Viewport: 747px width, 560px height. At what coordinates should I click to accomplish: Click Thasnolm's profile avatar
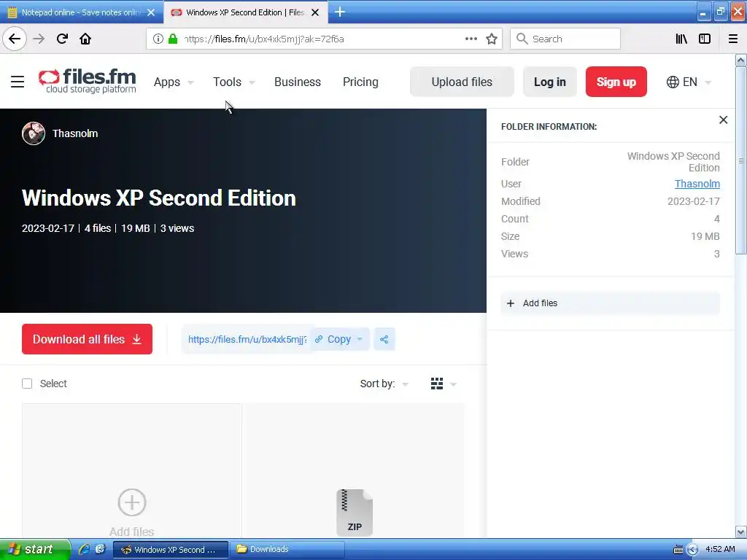tap(34, 133)
